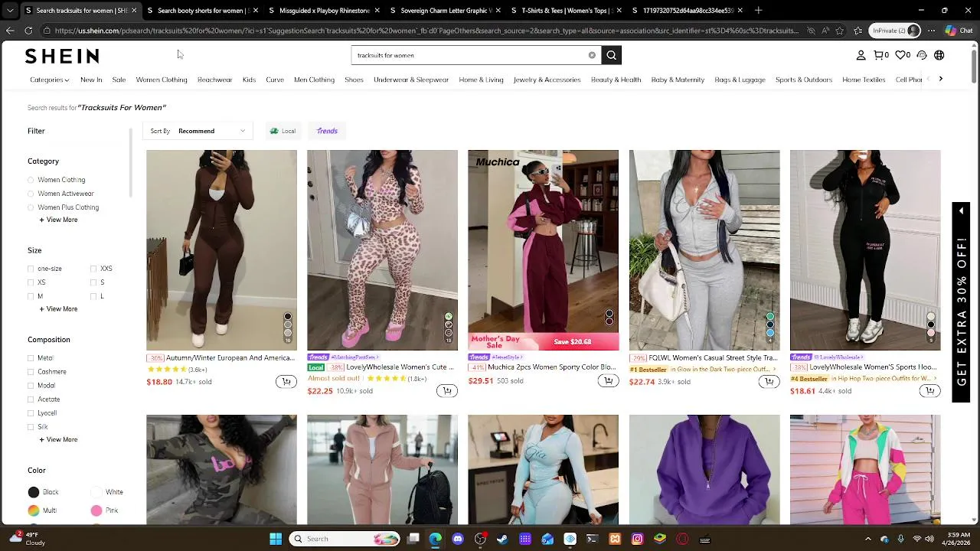This screenshot has height=551, width=980.
Task: Refresh the browser page
Action: [x=28, y=31]
